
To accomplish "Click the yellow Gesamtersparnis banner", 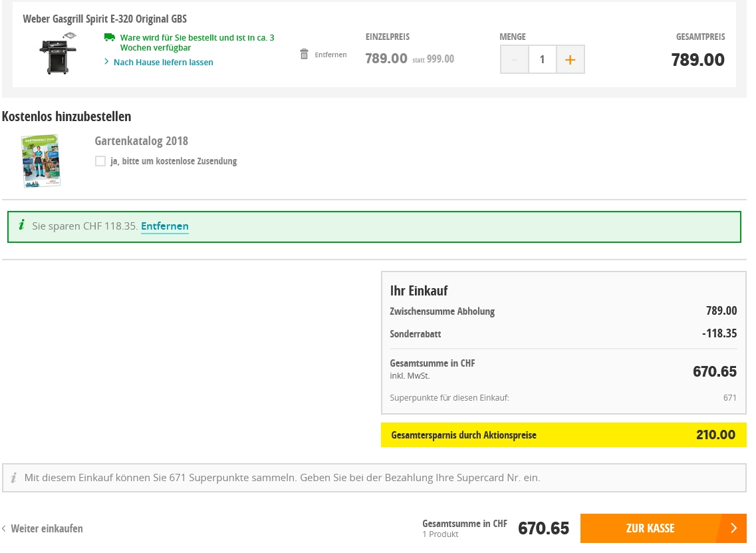I will pyautogui.click(x=563, y=435).
